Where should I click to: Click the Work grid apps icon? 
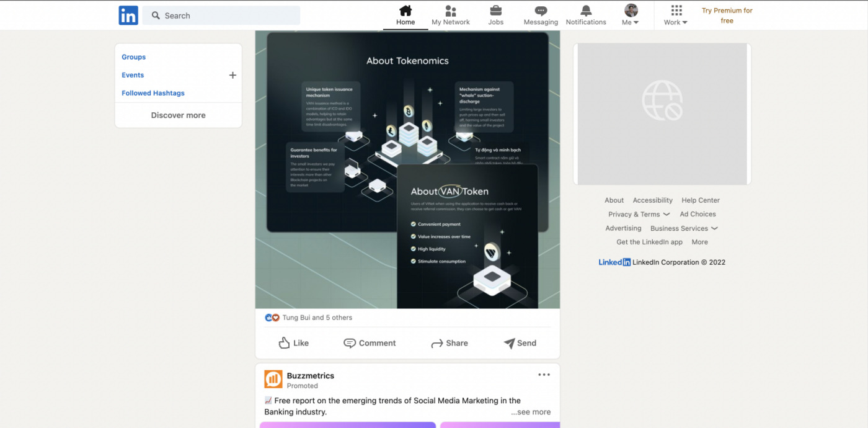tap(676, 11)
